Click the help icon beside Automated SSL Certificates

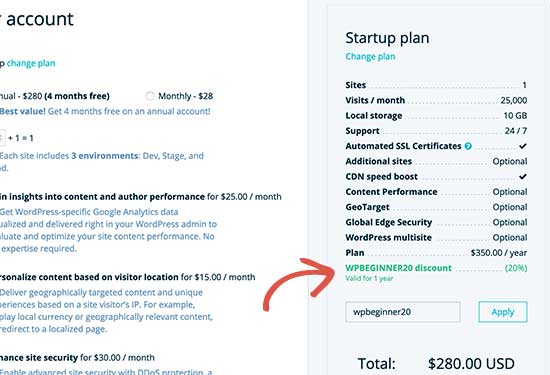[468, 146]
